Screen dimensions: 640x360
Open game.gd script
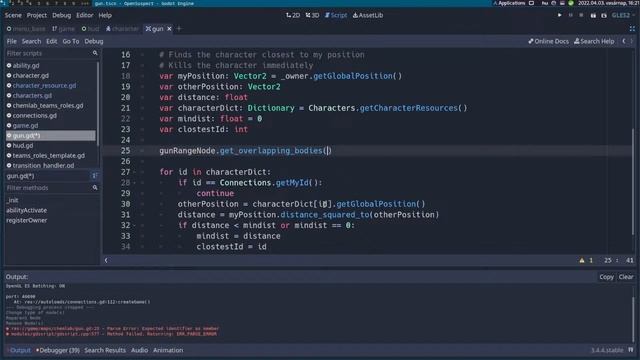point(25,125)
